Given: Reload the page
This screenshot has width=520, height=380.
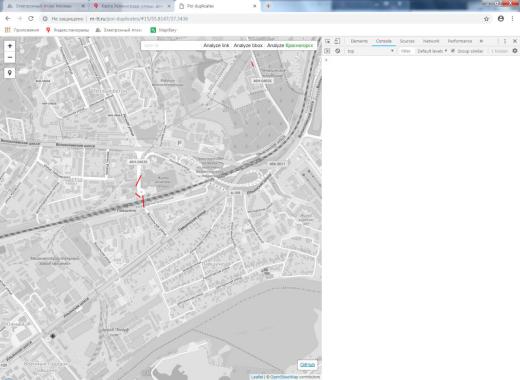Looking at the screenshot, I should pyautogui.click(x=31, y=19).
